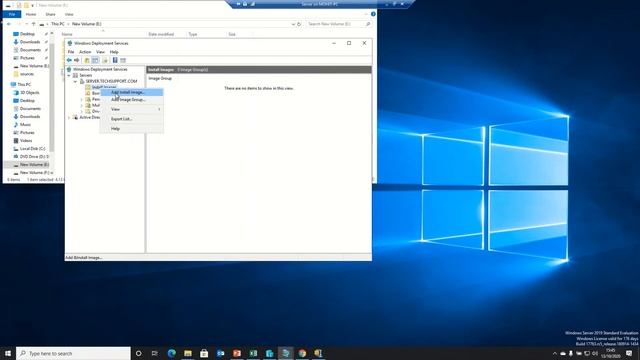Collapse the Servers tree node

click(x=69, y=76)
